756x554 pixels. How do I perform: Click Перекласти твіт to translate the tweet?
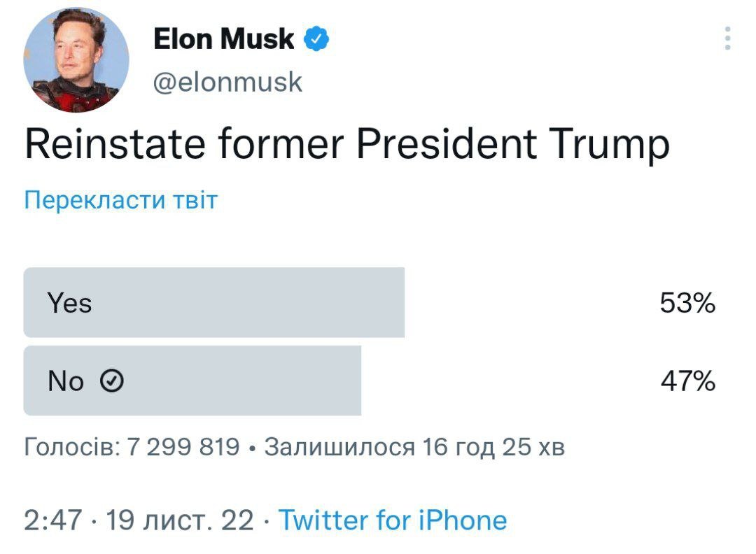tap(121, 200)
